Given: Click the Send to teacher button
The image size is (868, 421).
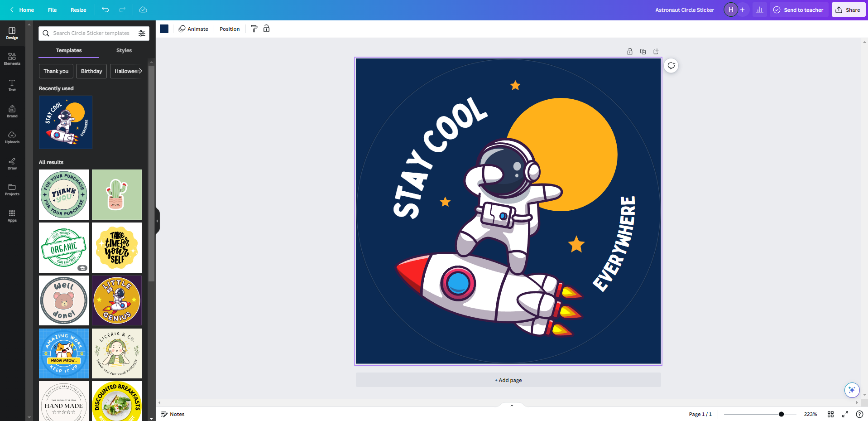Looking at the screenshot, I should pyautogui.click(x=798, y=10).
